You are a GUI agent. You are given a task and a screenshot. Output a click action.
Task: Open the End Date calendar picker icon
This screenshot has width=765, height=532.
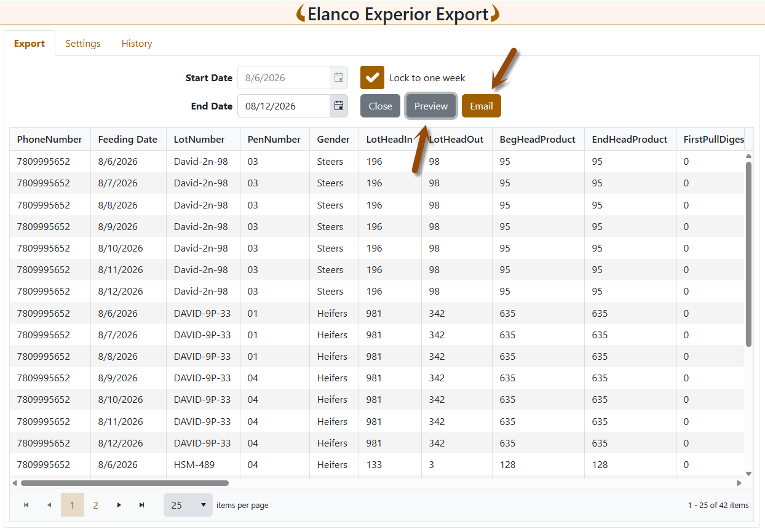[x=338, y=106]
